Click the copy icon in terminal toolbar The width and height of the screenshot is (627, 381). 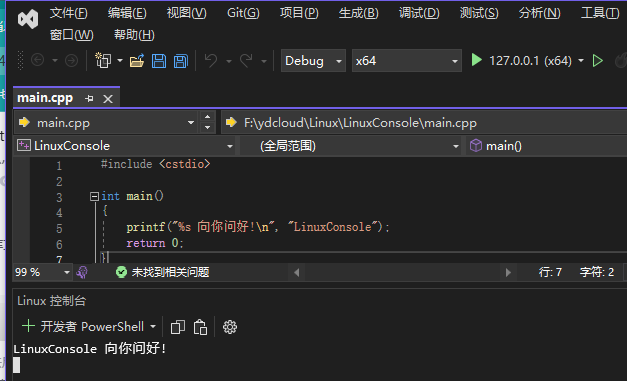point(178,327)
